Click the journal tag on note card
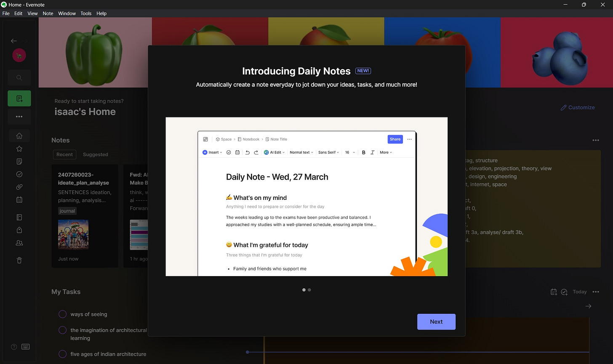Image resolution: width=613 pixels, height=364 pixels. point(67,211)
